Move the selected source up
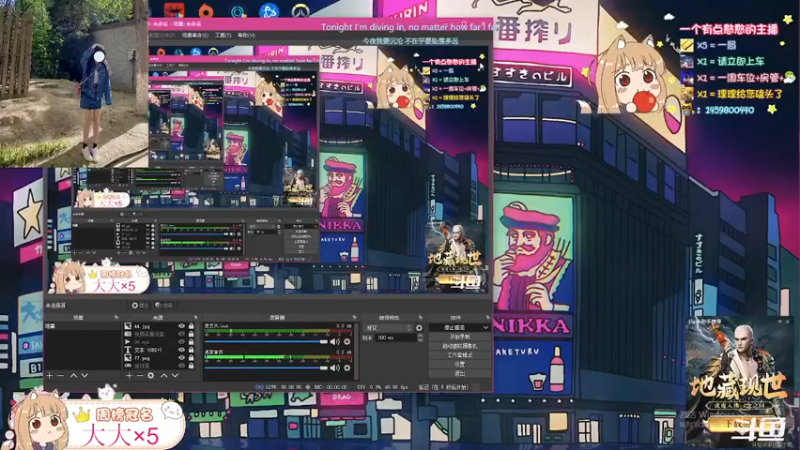 point(164,376)
